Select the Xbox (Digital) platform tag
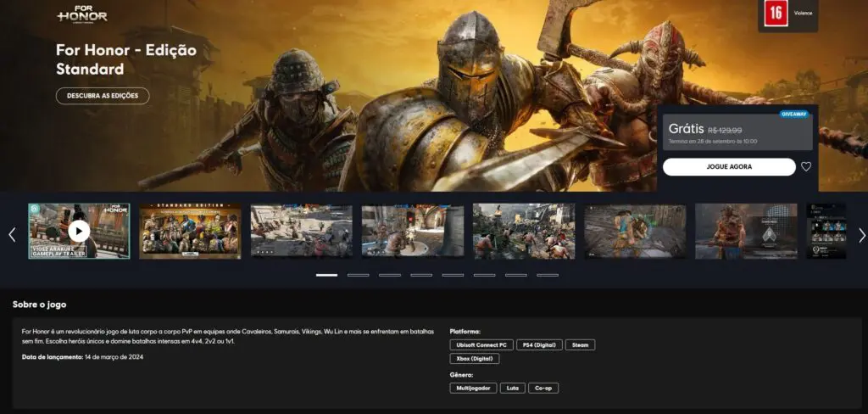 coord(475,359)
